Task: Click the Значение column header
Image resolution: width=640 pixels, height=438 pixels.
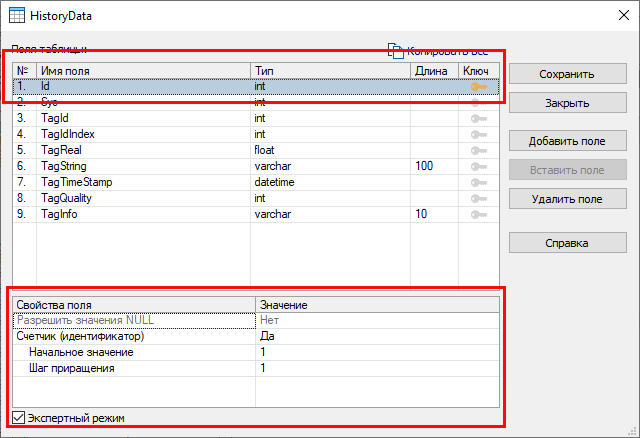Action: (378, 305)
